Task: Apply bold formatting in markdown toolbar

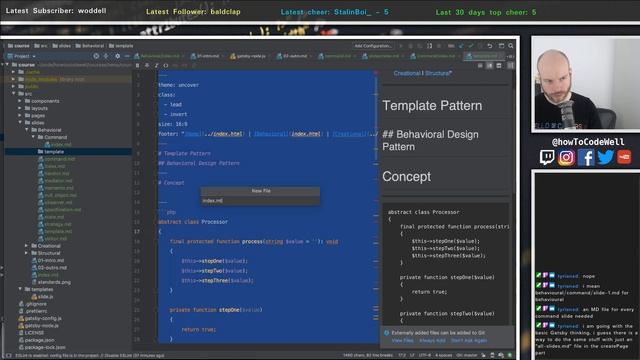Action: point(138,65)
